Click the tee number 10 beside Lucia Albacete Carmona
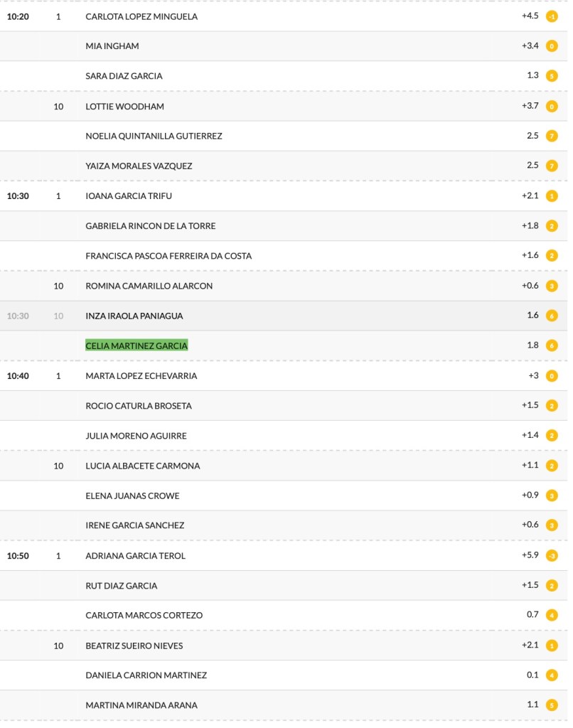 point(58,466)
